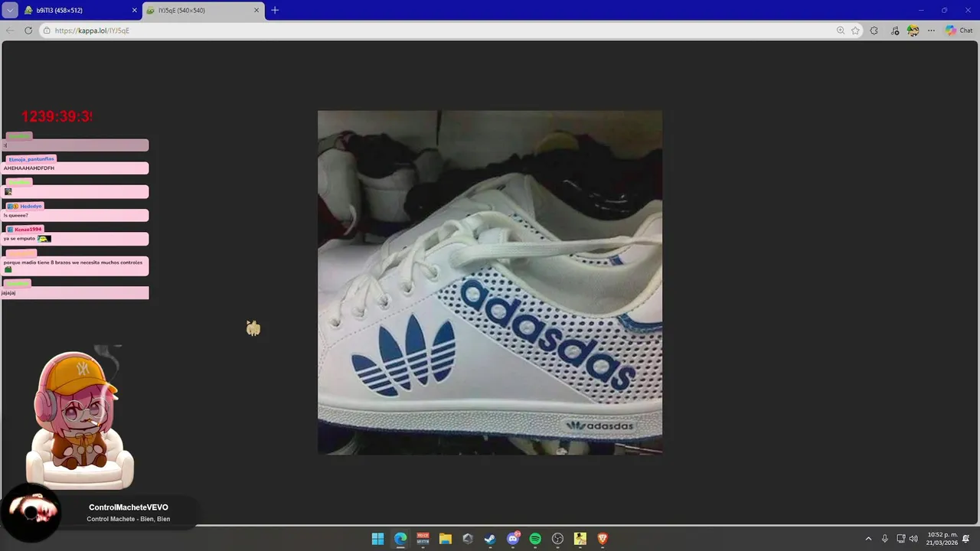Open the favorites list icon
Viewport: 980px width, 551px height.
tap(895, 31)
